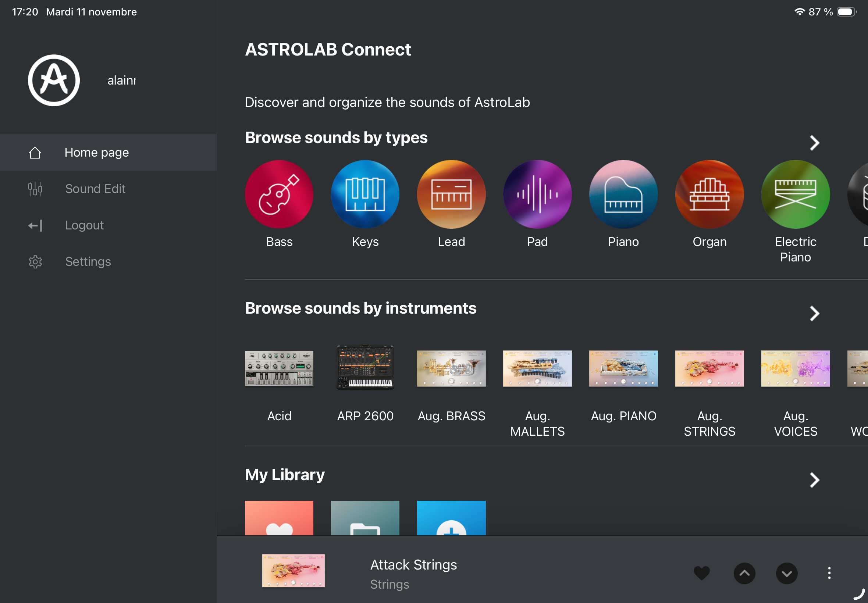Open the Organ sound category
Viewport: 868px width, 603px height.
[x=709, y=194]
